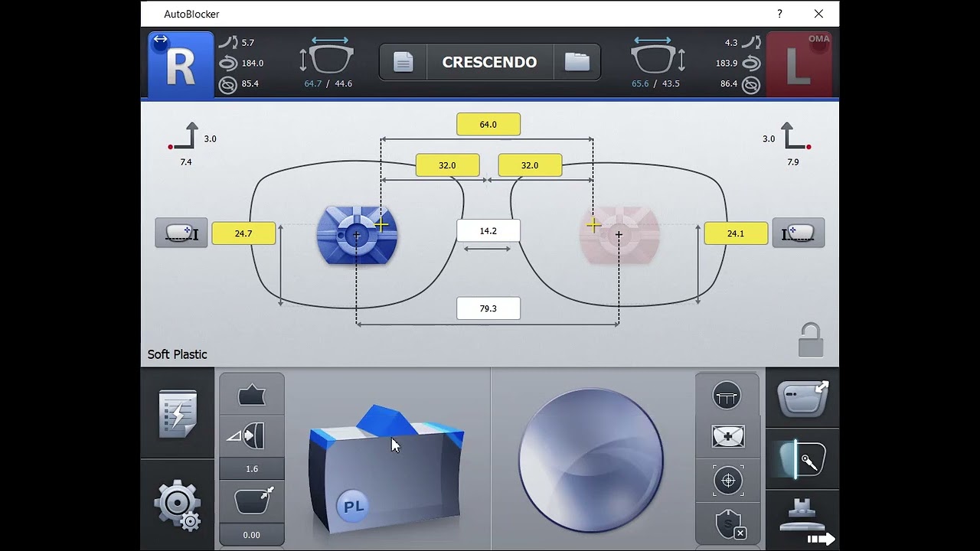Click the Soft Plastic label
This screenshot has width=980, height=551.
click(x=178, y=354)
